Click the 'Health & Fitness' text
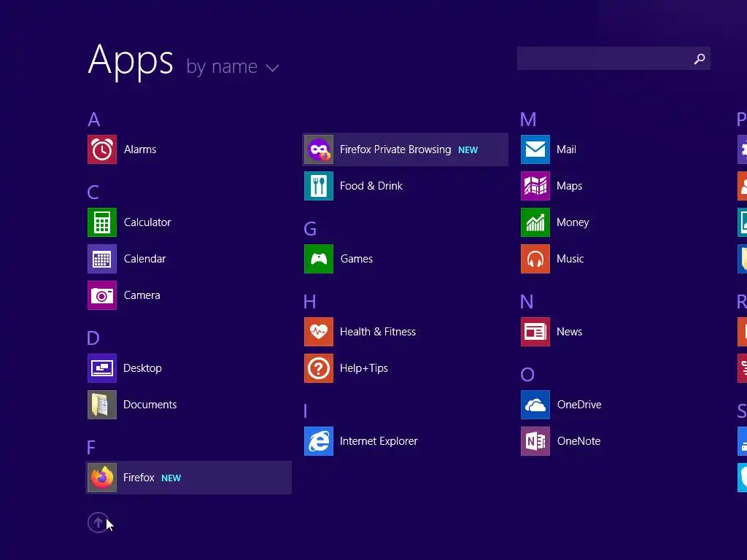Viewport: 747px width, 560px height. [378, 332]
